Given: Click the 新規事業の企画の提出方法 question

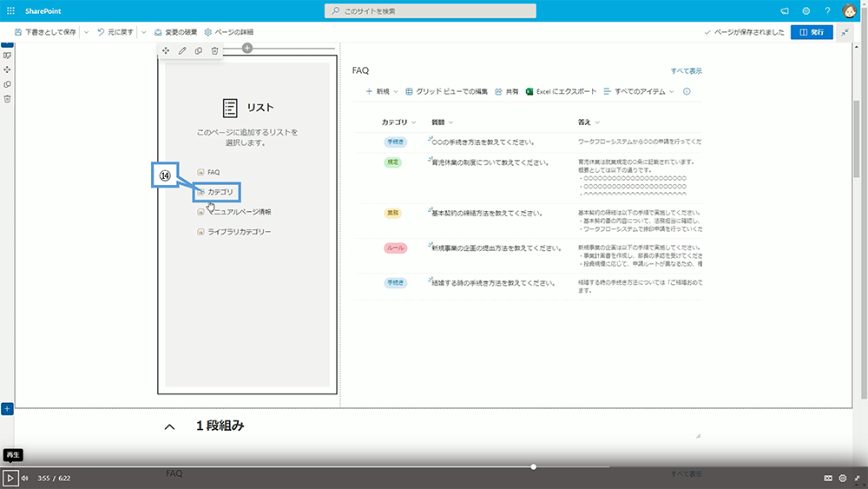Looking at the screenshot, I should (x=496, y=248).
